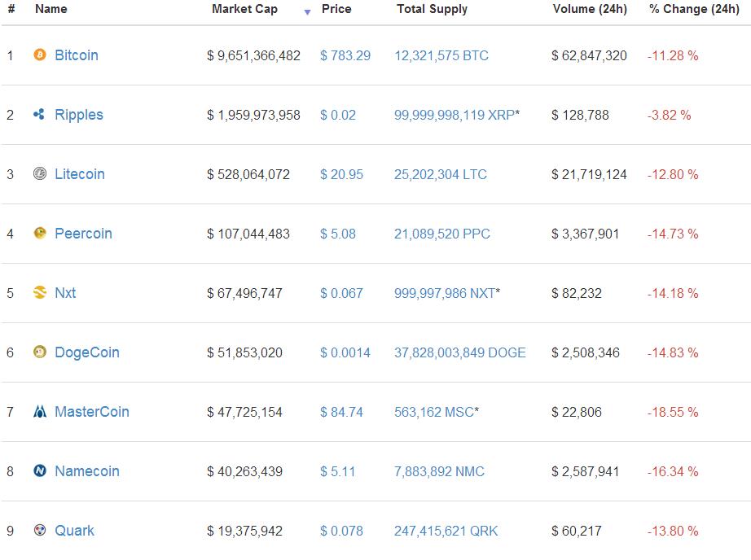Sort by % Change (24h) header
Image resolution: width=751 pixels, height=560 pixels.
[694, 9]
